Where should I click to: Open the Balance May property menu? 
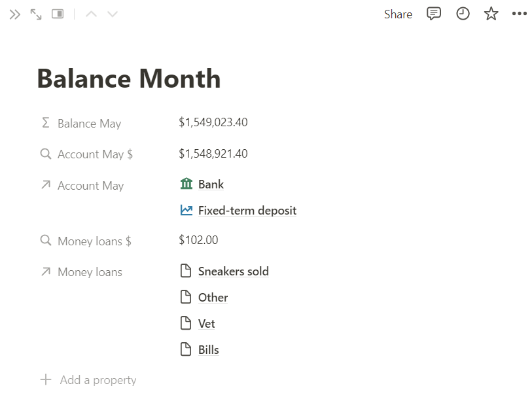(89, 124)
